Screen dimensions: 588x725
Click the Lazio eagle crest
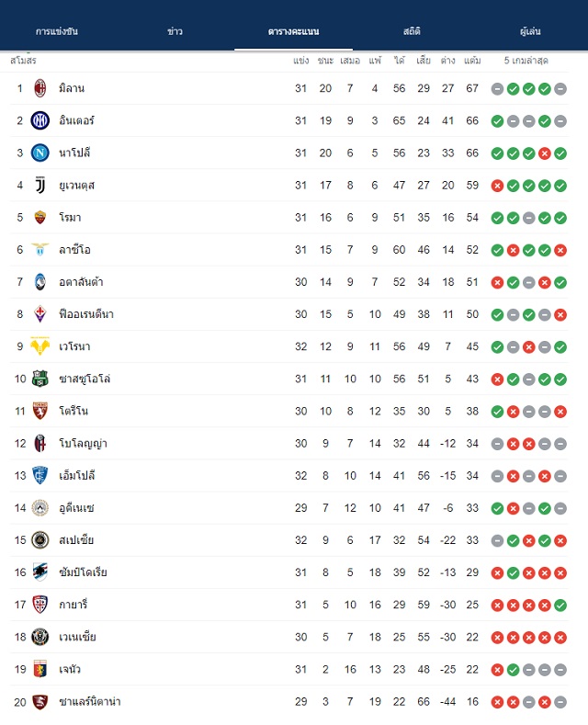(40, 250)
